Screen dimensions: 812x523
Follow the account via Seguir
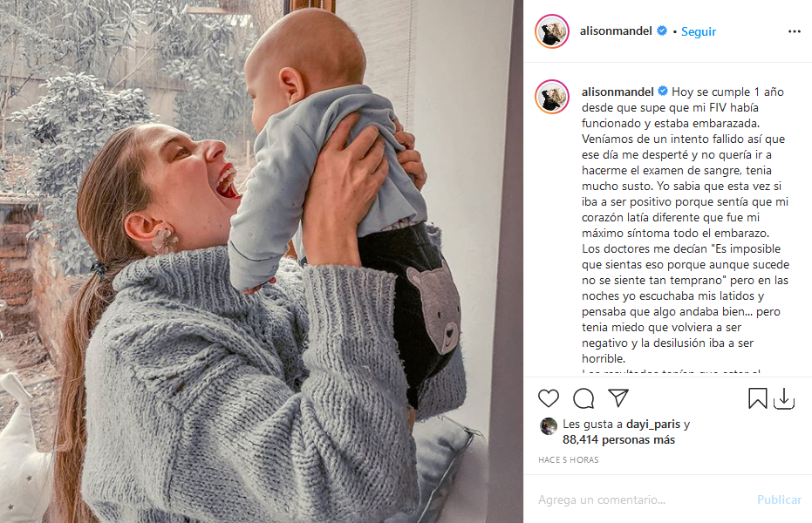click(698, 31)
